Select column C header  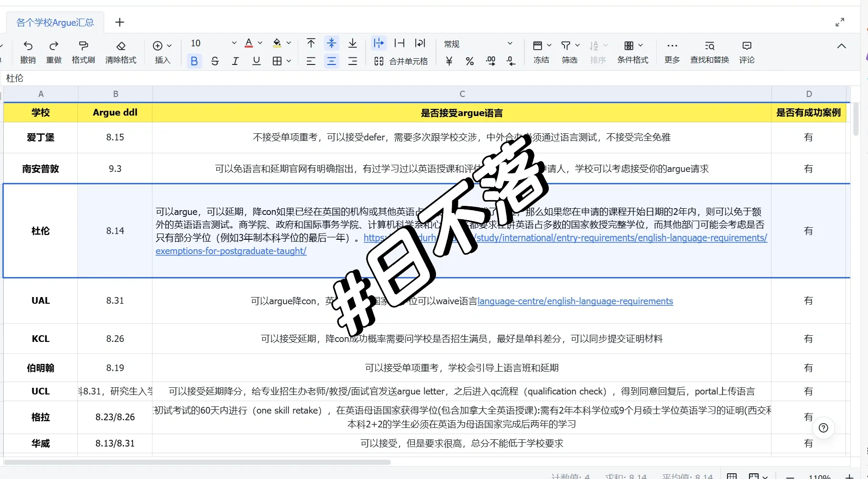coord(462,94)
